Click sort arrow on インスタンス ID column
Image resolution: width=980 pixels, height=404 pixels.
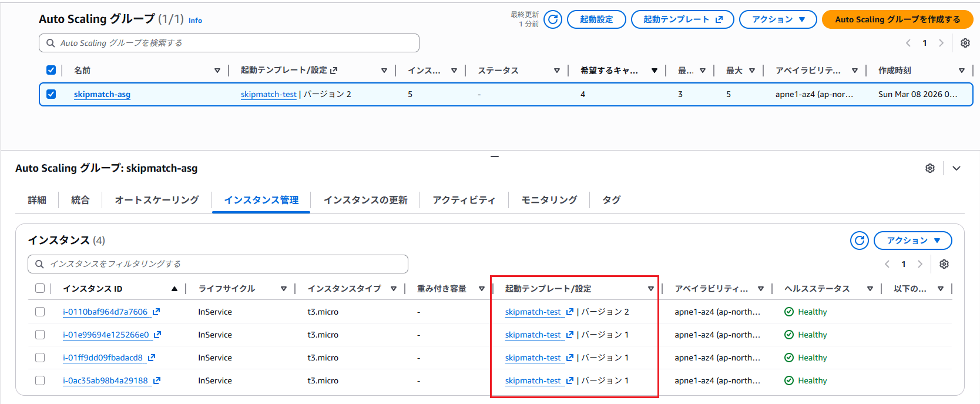(174, 289)
